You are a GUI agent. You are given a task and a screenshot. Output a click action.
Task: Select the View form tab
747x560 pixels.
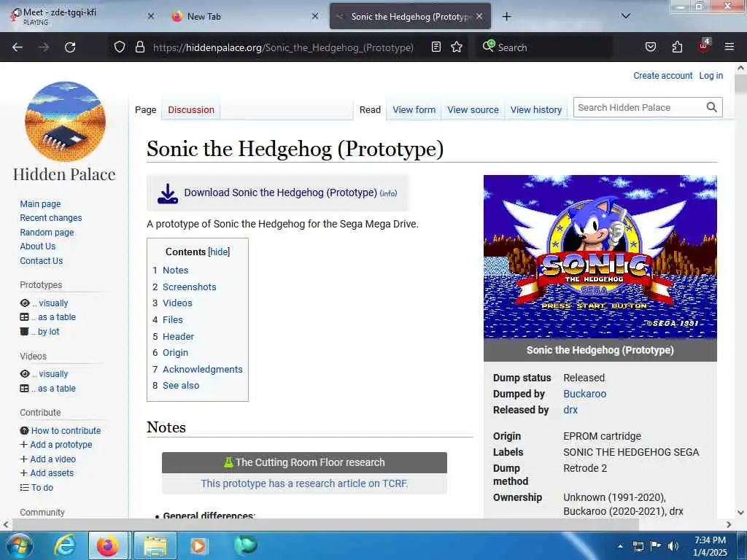[414, 110]
